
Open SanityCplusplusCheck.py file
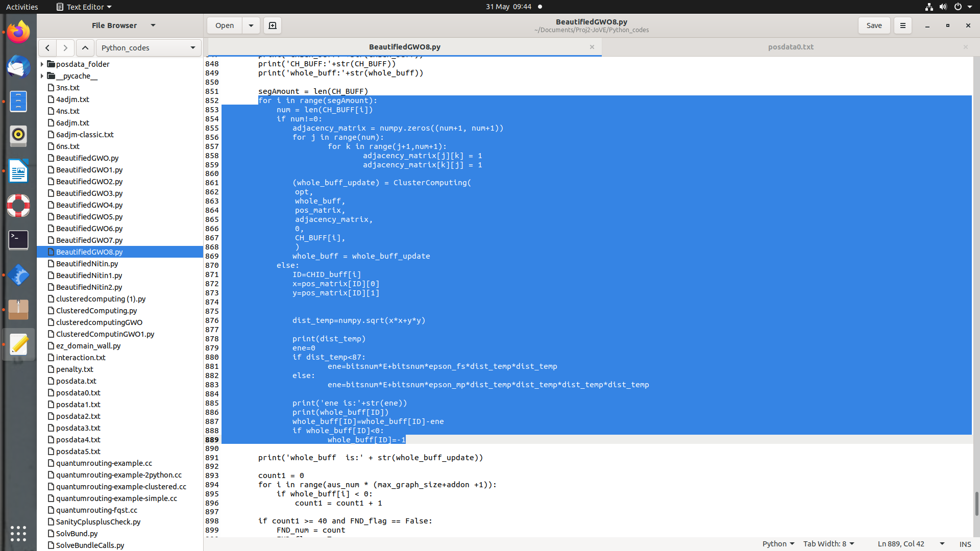coord(98,522)
